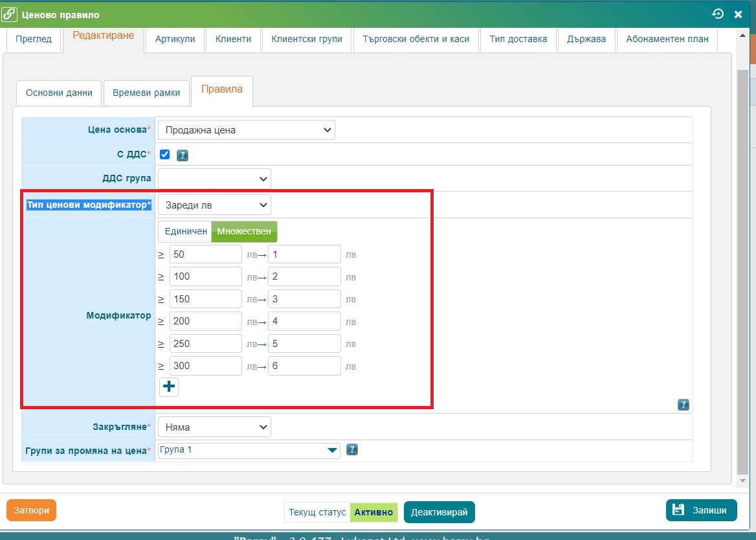The image size is (756, 540).
Task: Open help icon at modifier section right
Action: (x=684, y=405)
